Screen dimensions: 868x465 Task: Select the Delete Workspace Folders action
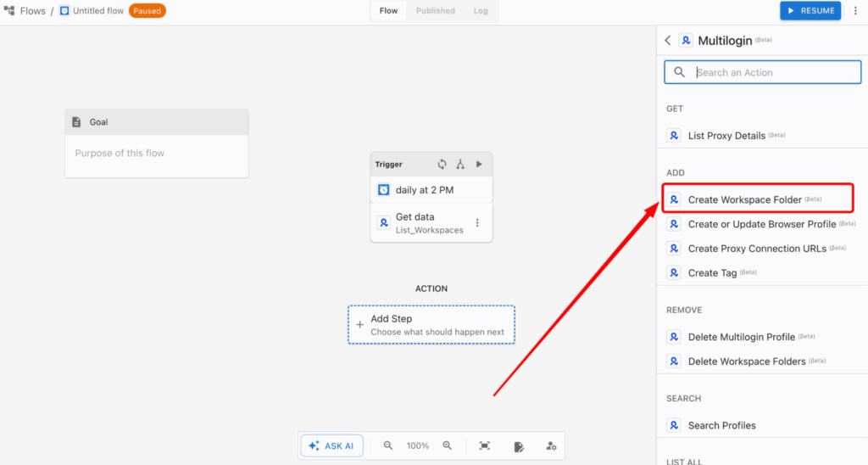tap(762, 361)
